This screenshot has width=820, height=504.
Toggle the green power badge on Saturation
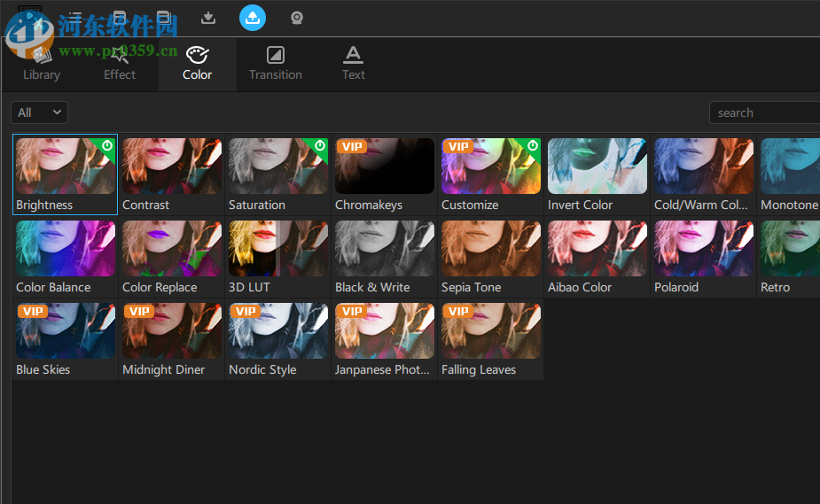click(320, 146)
